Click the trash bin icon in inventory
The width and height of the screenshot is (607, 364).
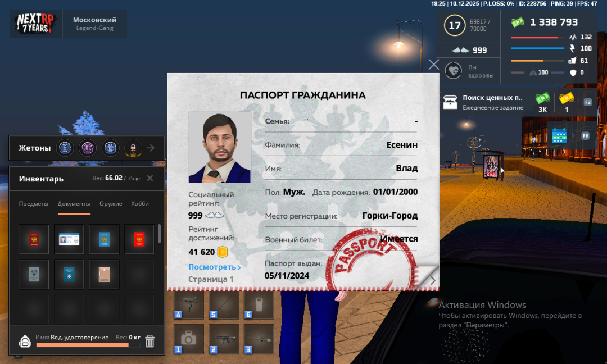point(150,341)
